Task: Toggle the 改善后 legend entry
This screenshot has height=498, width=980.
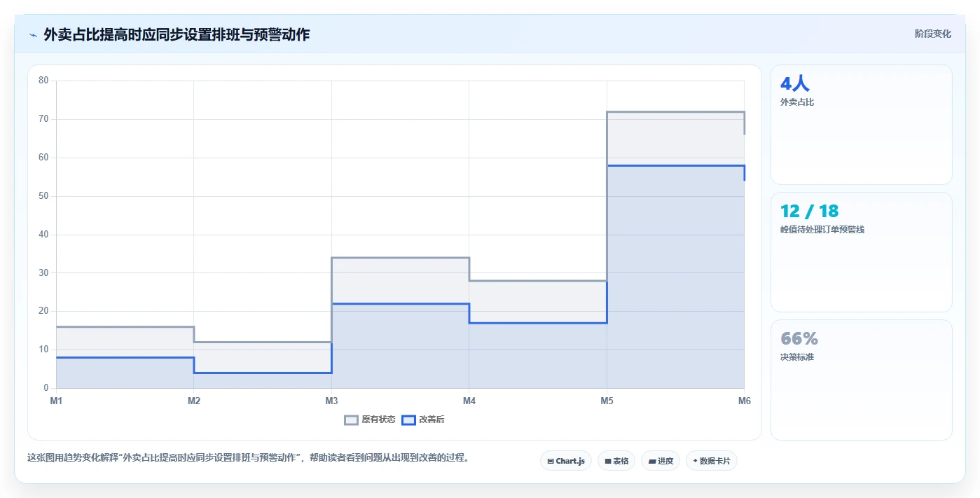Action: click(423, 420)
